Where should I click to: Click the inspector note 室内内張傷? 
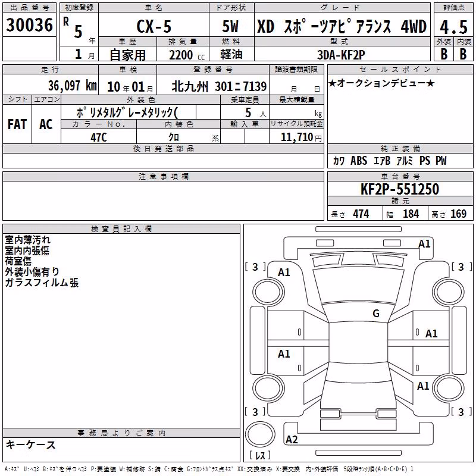click(x=27, y=250)
